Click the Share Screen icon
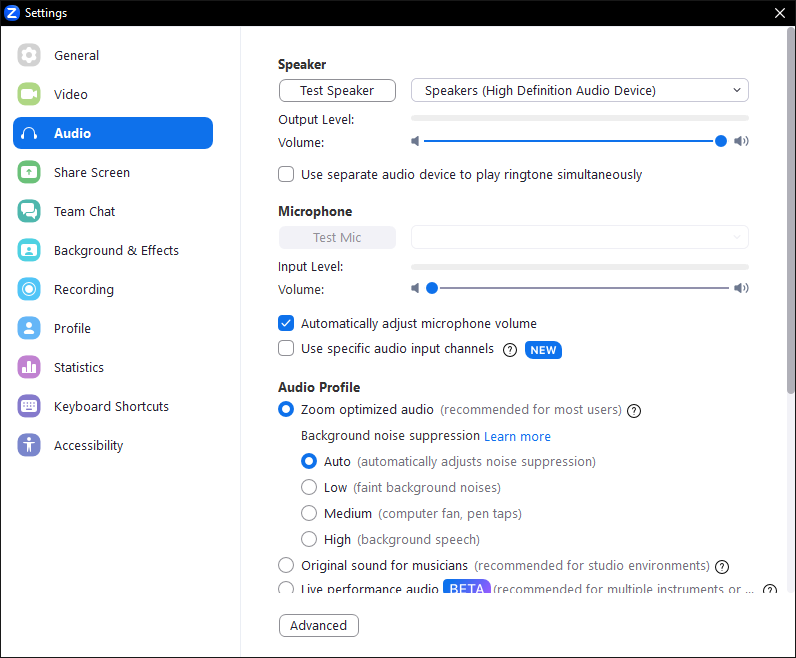796x658 pixels. coord(29,172)
